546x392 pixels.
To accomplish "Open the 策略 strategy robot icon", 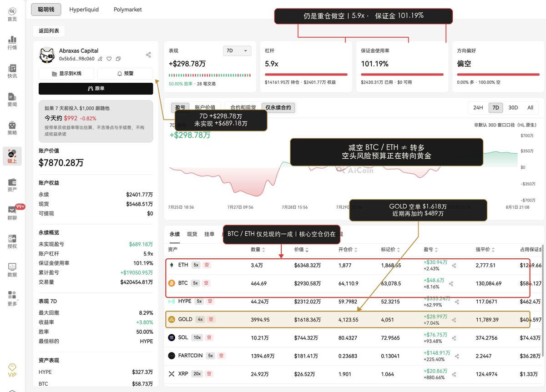I will pyautogui.click(x=12, y=128).
